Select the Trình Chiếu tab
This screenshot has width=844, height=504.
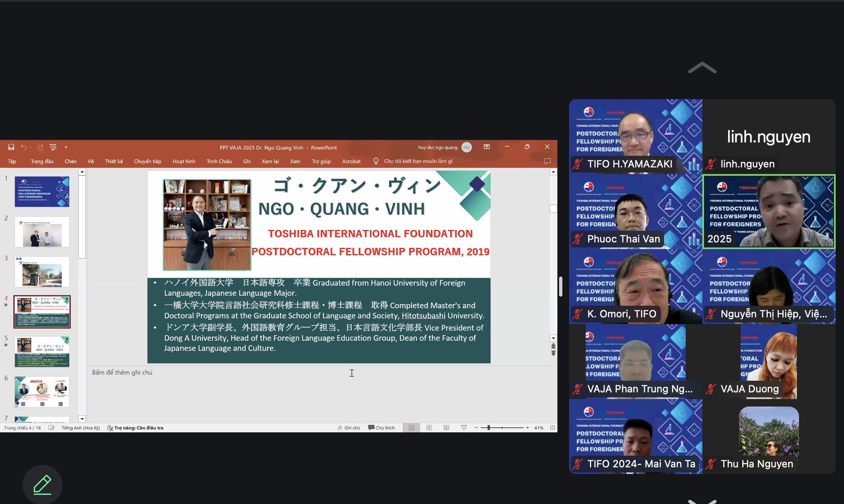click(x=219, y=161)
